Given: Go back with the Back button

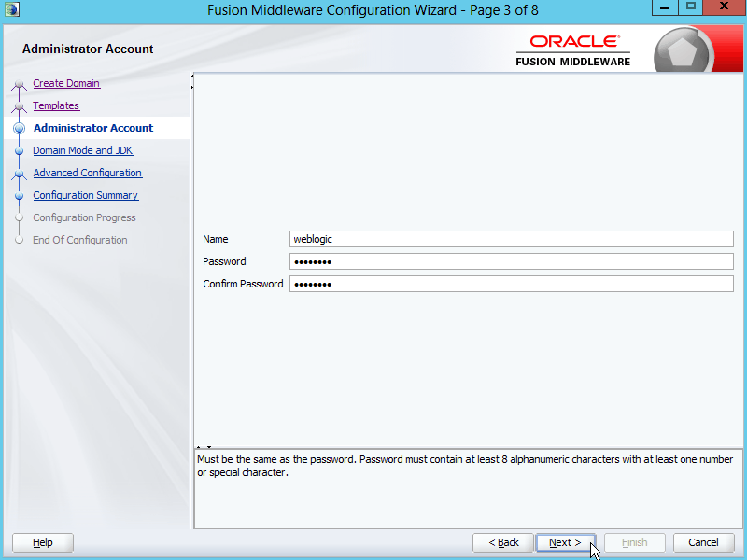Looking at the screenshot, I should (503, 542).
